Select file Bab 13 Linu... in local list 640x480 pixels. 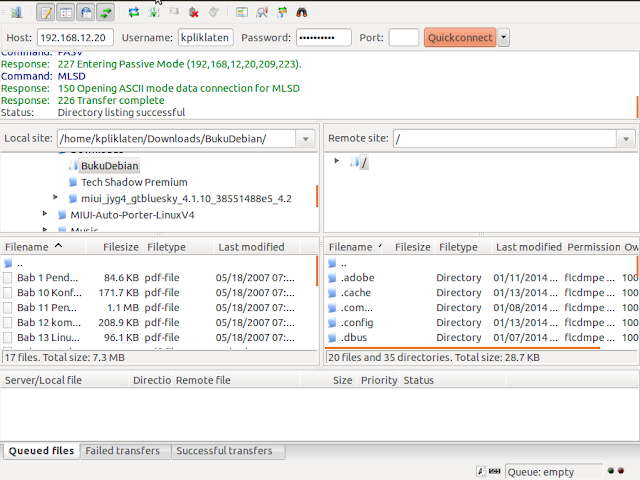159,338
